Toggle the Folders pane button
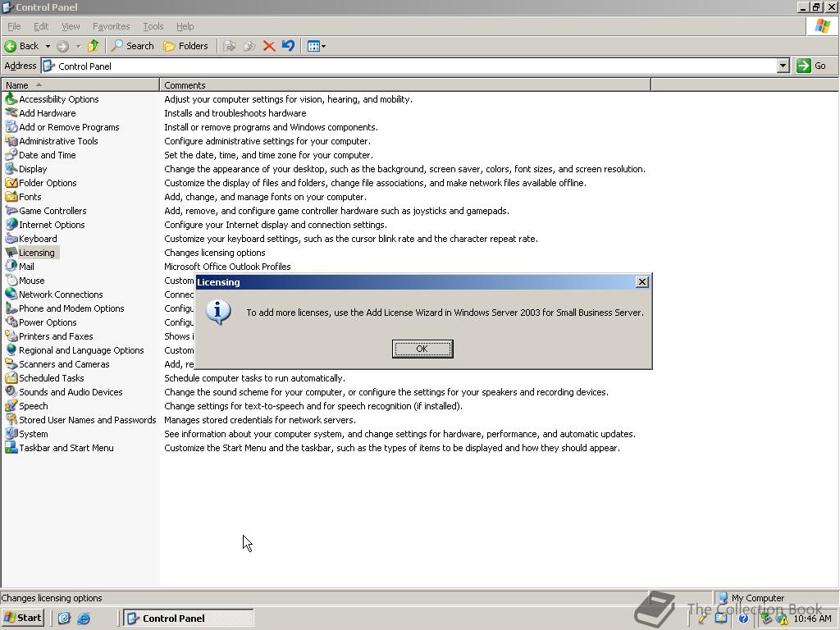The height and width of the screenshot is (630, 840). coord(185,46)
